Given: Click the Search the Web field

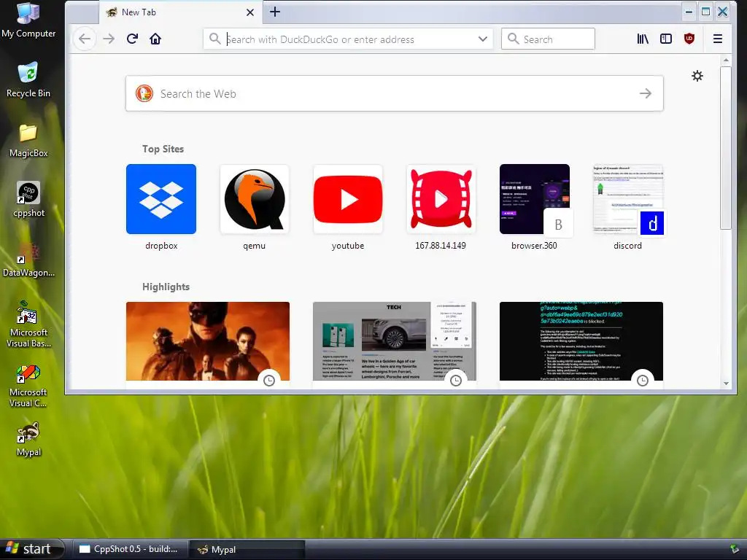Looking at the screenshot, I should point(395,93).
